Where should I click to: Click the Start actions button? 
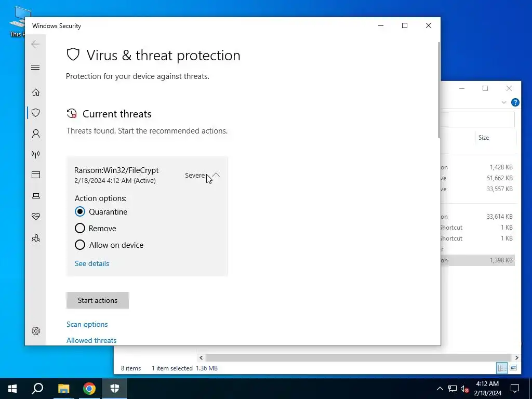point(97,300)
